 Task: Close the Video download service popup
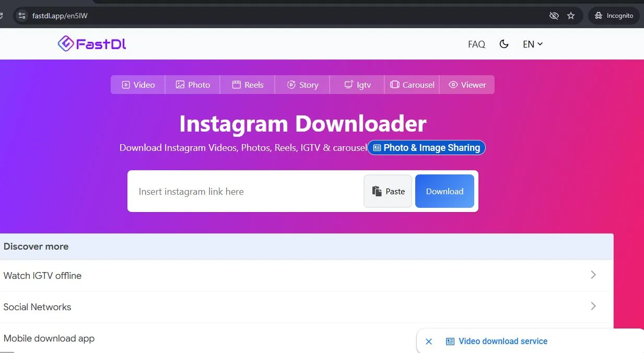click(429, 342)
